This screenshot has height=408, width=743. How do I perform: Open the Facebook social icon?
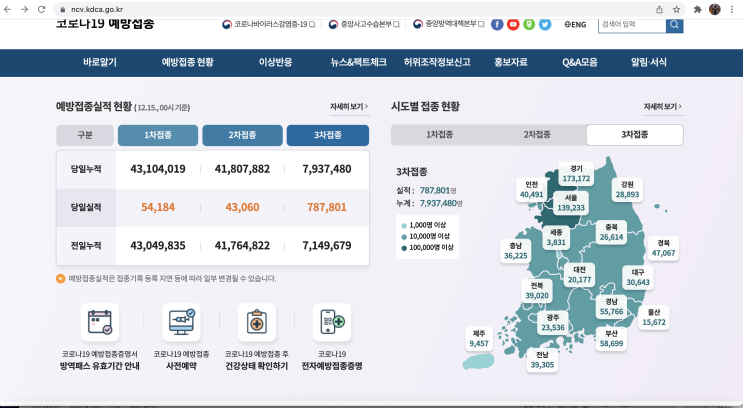(497, 24)
